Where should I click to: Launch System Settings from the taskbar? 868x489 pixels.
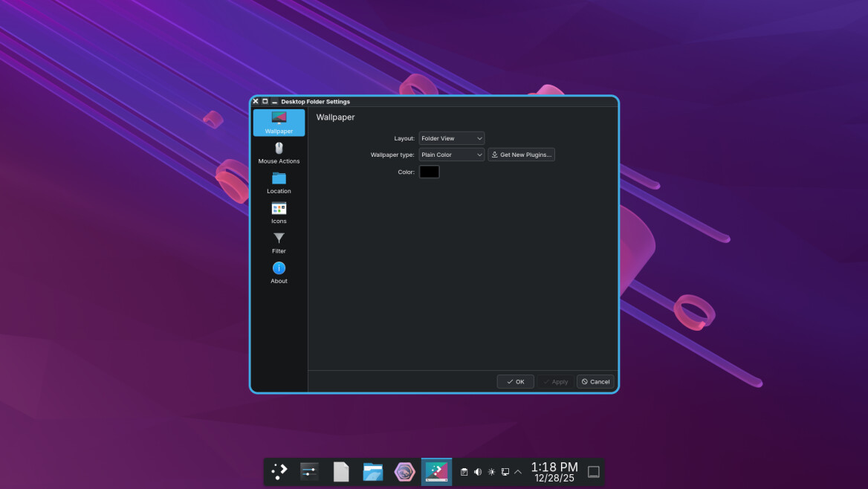[x=309, y=471]
